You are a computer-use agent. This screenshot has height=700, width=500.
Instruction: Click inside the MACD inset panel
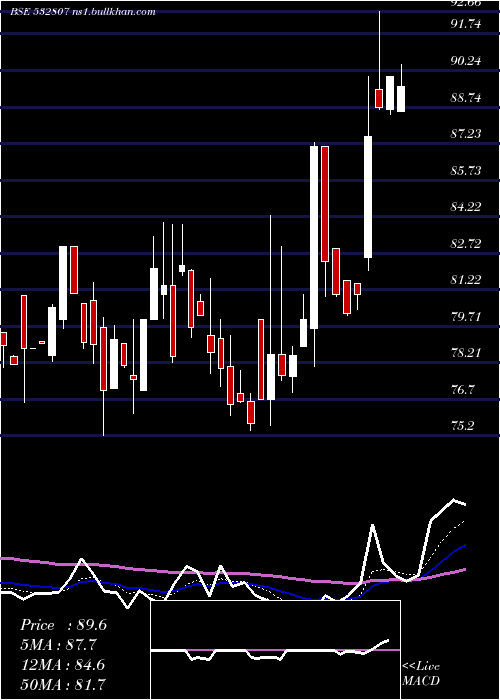pos(275,650)
